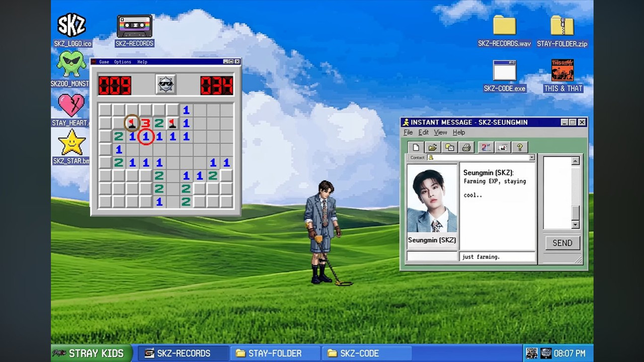This screenshot has width=644, height=362.
Task: Click the flag right of the green 2
Action: pyautogui.click(x=173, y=123)
